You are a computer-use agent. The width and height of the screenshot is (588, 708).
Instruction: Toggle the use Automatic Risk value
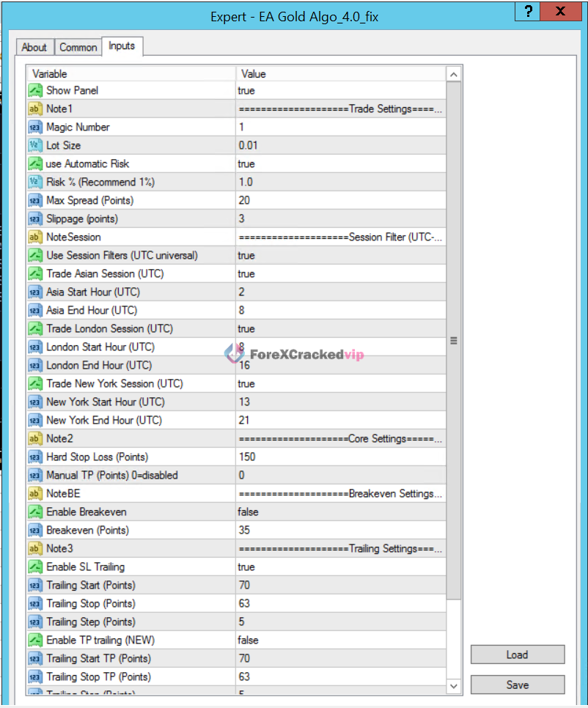pos(340,163)
